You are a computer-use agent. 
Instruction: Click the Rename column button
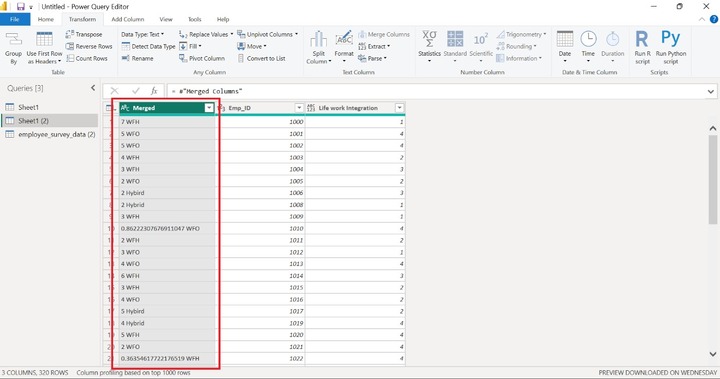(137, 58)
